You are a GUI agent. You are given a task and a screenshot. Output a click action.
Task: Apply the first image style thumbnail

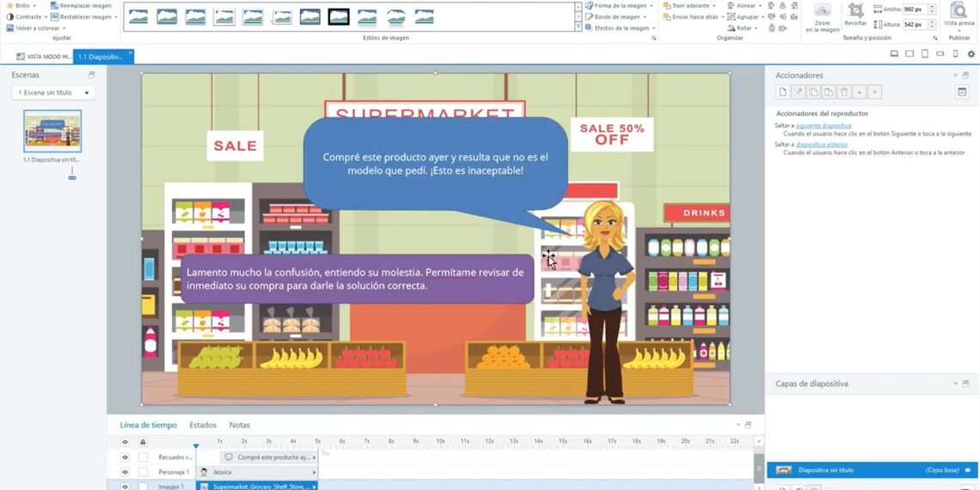138,16
